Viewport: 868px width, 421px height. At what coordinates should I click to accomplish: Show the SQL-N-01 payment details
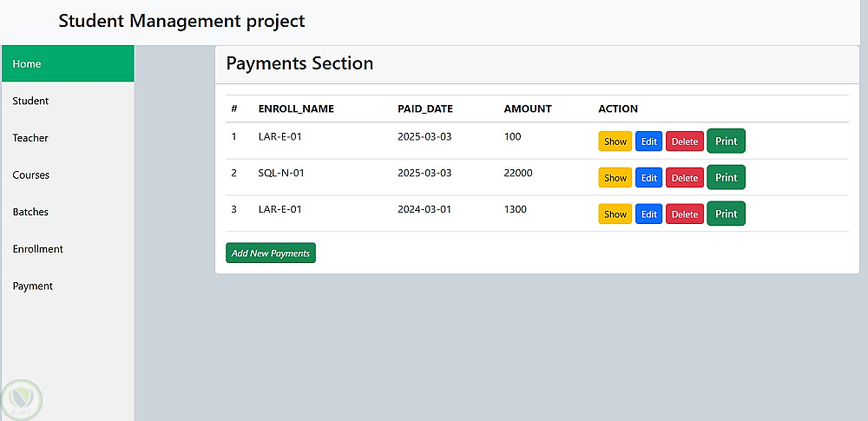615,178
